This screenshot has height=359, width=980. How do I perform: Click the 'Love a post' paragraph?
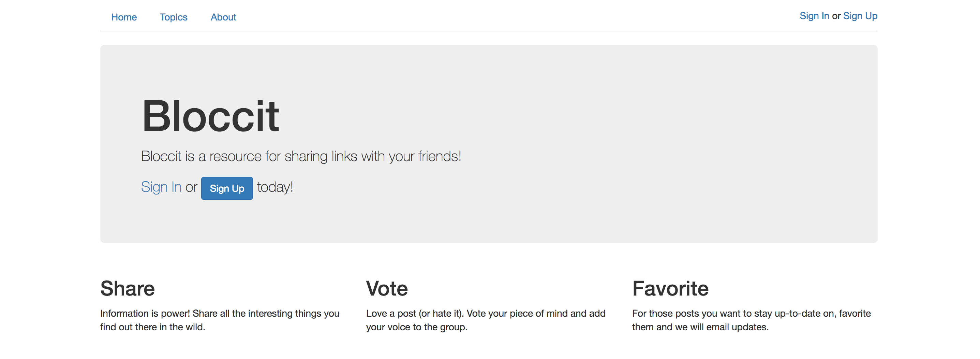click(x=486, y=320)
